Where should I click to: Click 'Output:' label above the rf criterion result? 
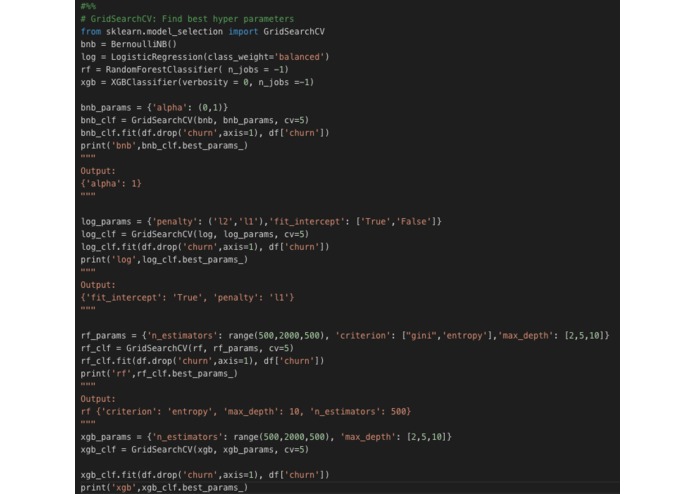tap(98, 399)
